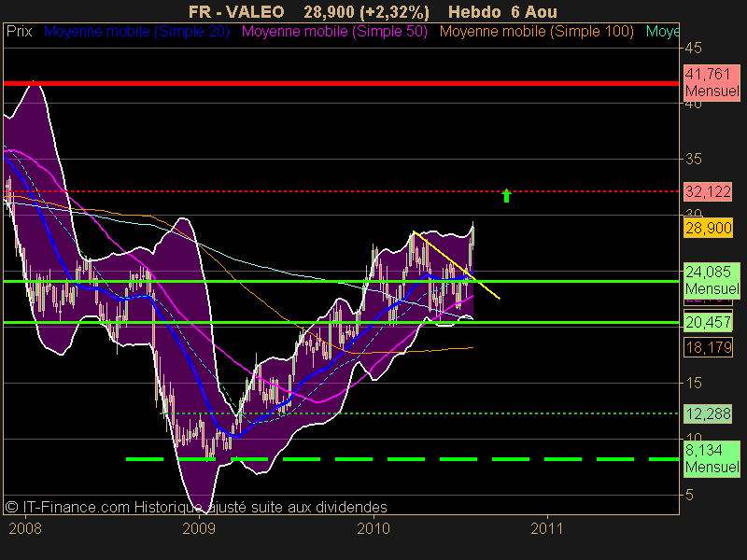Click the orange 18,179 moving average label
747x560 pixels.
coord(708,347)
